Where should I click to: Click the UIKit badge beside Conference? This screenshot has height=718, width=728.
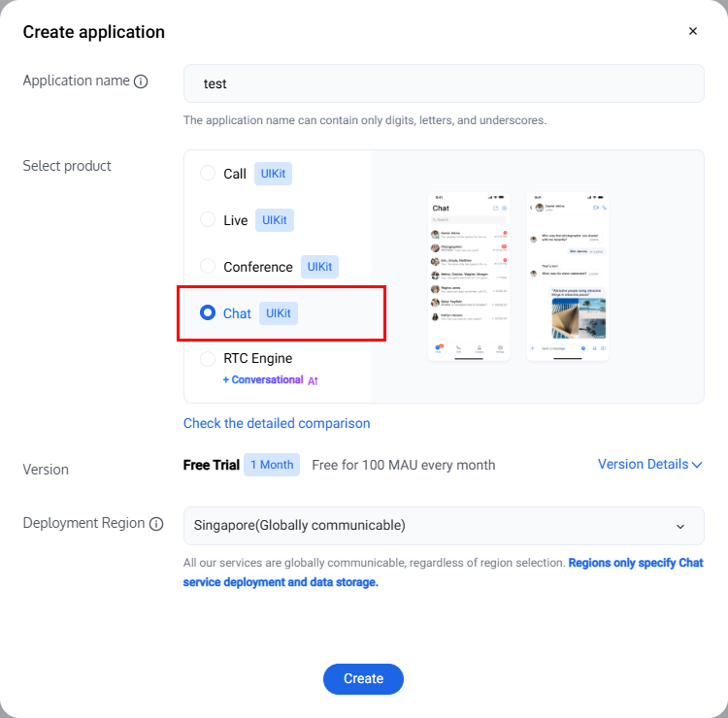tap(319, 266)
